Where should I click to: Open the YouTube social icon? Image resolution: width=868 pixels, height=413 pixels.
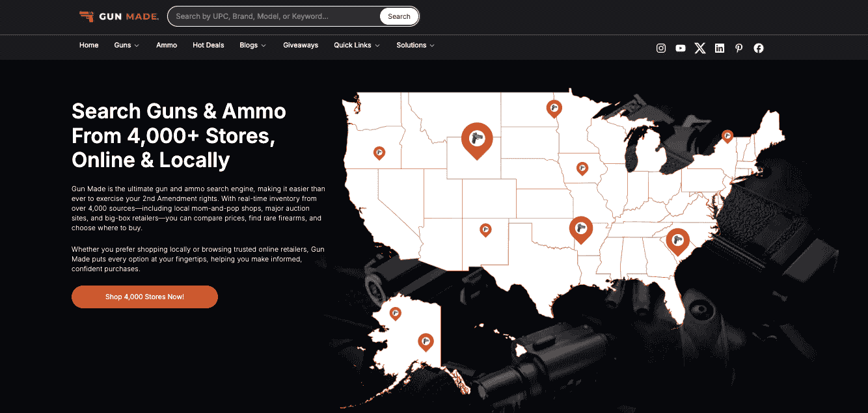681,48
